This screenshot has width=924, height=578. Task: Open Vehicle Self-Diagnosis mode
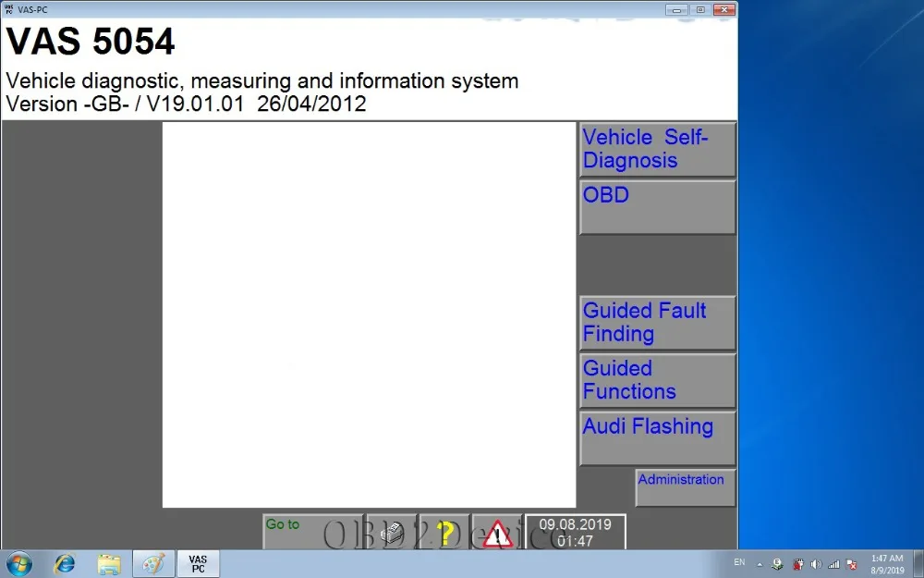pyautogui.click(x=658, y=150)
